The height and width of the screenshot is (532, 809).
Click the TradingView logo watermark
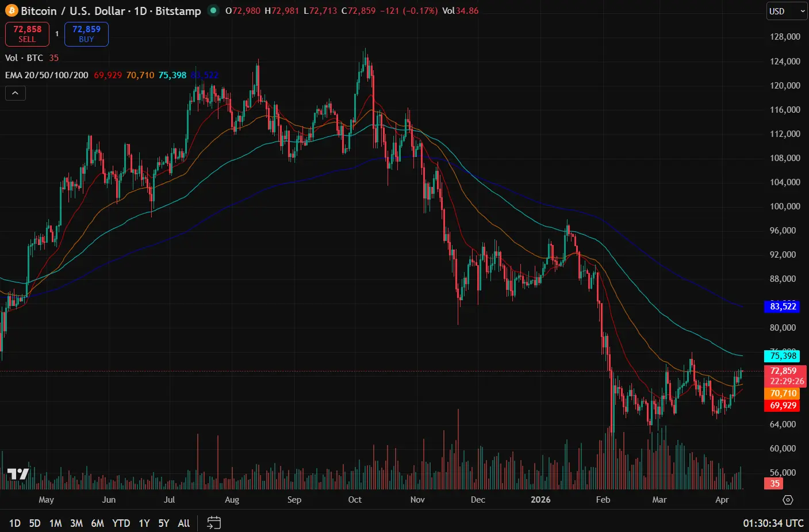pos(19,473)
